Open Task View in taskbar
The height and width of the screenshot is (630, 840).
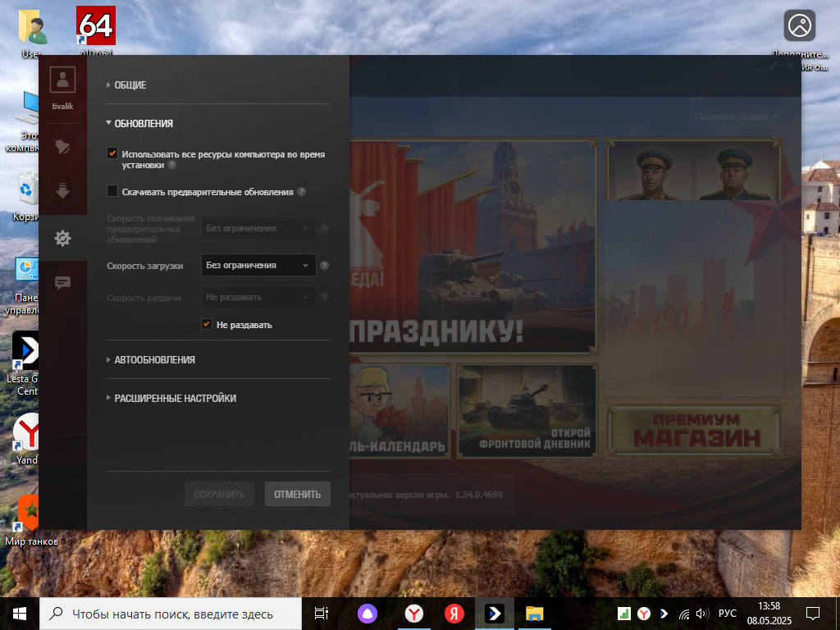322,614
